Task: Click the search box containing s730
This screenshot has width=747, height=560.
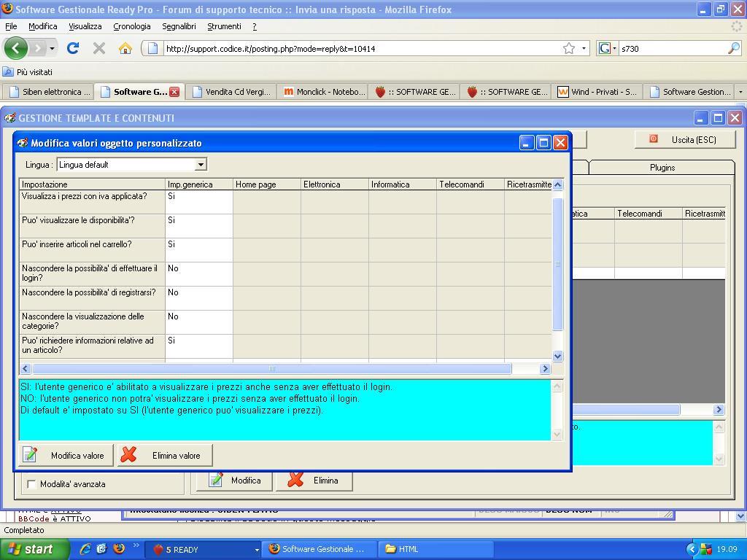Action: tap(672, 49)
